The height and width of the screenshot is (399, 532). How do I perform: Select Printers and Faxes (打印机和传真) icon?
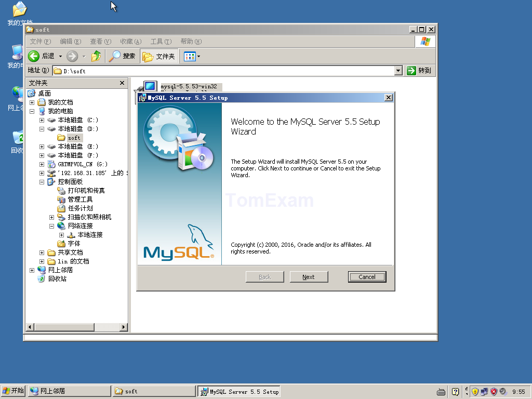61,191
